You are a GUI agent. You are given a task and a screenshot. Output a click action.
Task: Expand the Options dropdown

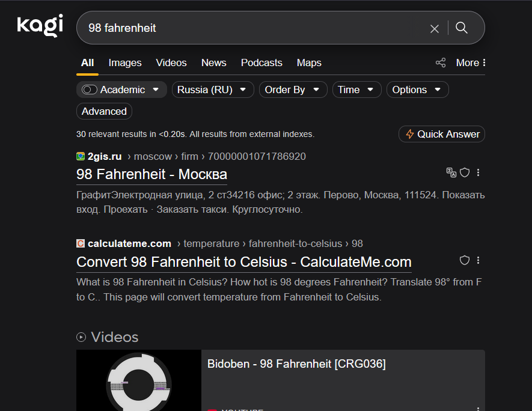pyautogui.click(x=417, y=90)
